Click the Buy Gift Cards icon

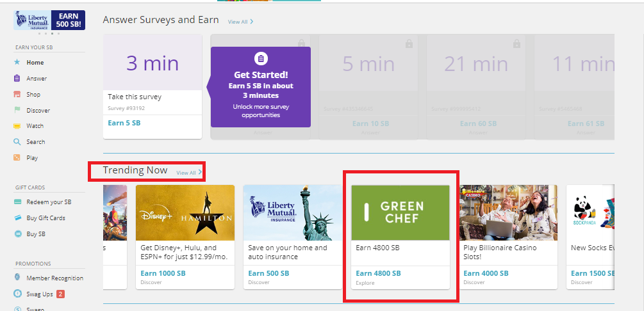coord(18,218)
